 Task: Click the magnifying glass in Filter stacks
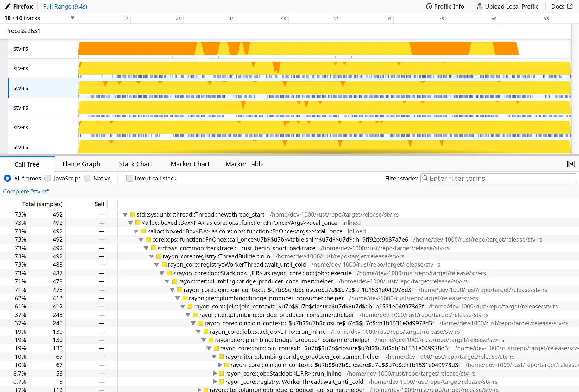click(425, 178)
